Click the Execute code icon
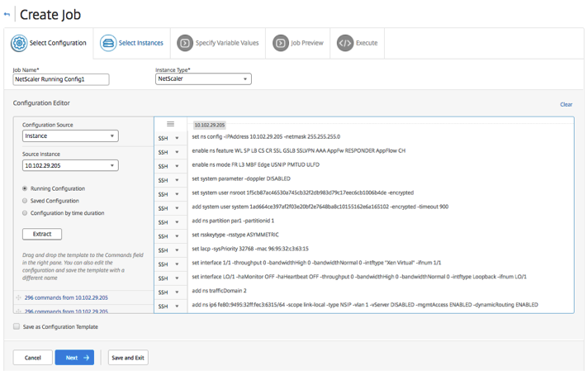This screenshot has height=371, width=588. [345, 43]
